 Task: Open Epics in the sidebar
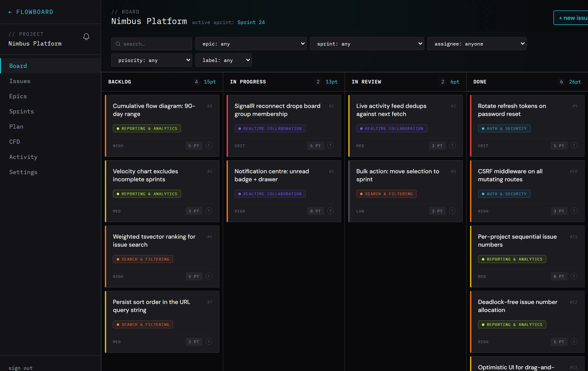pos(51,96)
